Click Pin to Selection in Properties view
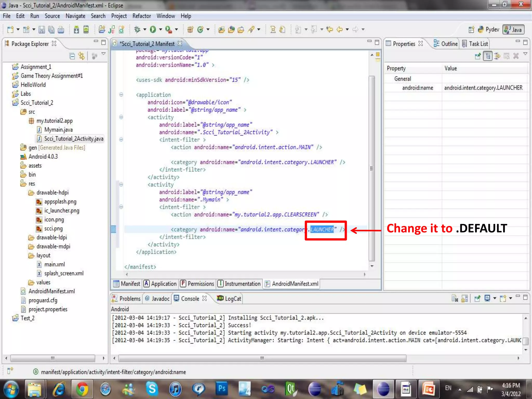The width and height of the screenshot is (532, 399). tap(478, 56)
